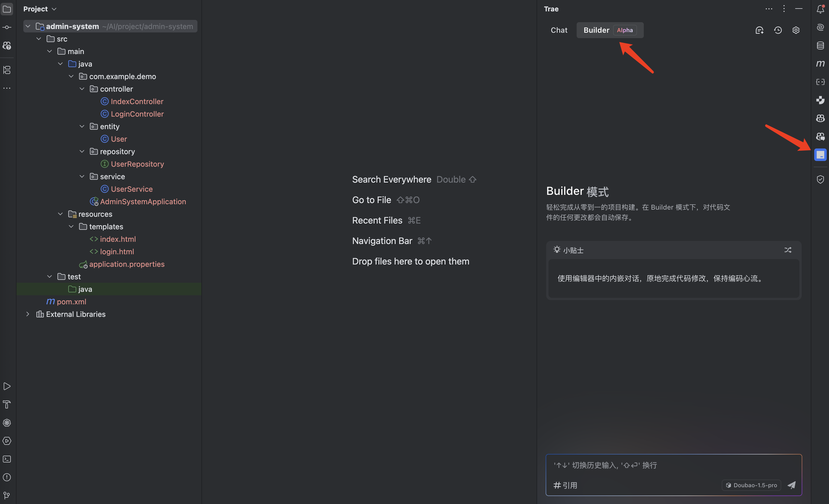The width and height of the screenshot is (829, 504).
Task: Open the Terminal tool window
Action: coord(7,459)
